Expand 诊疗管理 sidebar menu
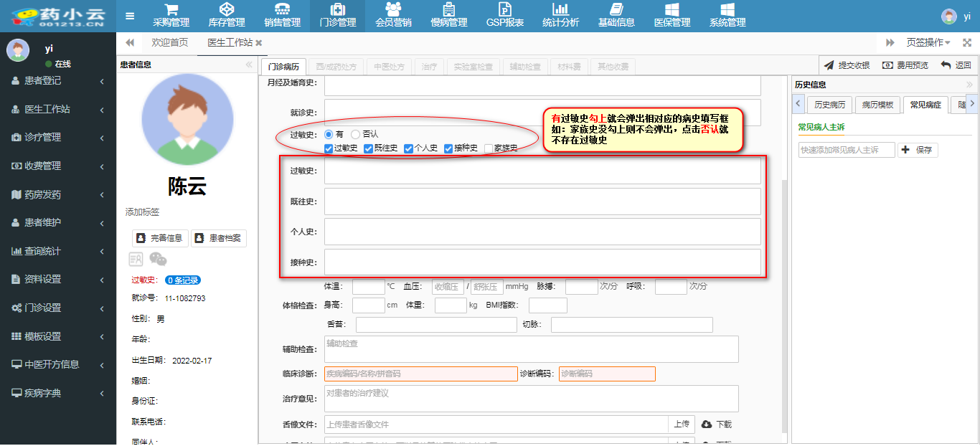The image size is (980, 446). click(x=58, y=137)
